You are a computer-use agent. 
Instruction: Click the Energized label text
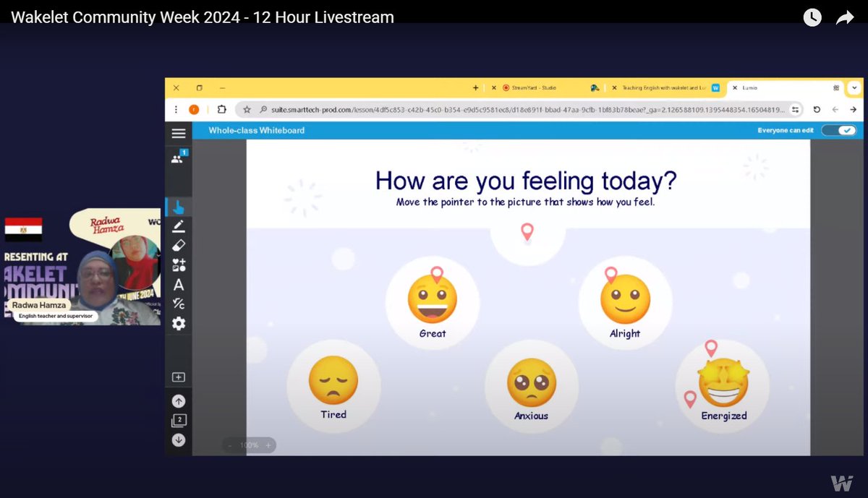pos(723,416)
